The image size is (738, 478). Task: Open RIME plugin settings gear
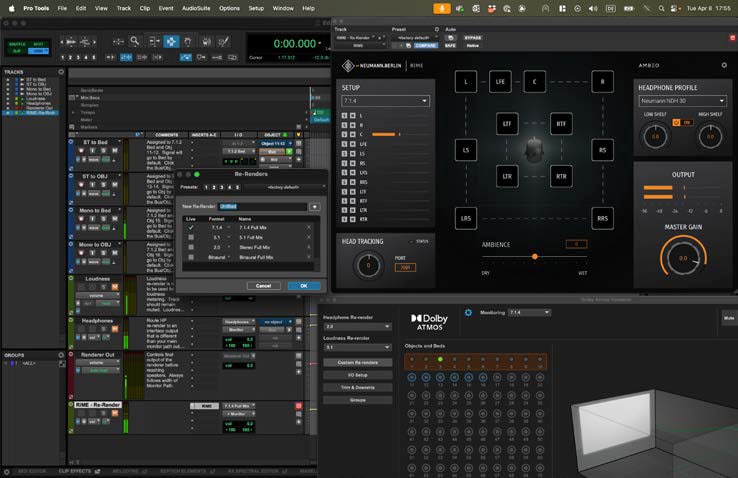(x=724, y=66)
